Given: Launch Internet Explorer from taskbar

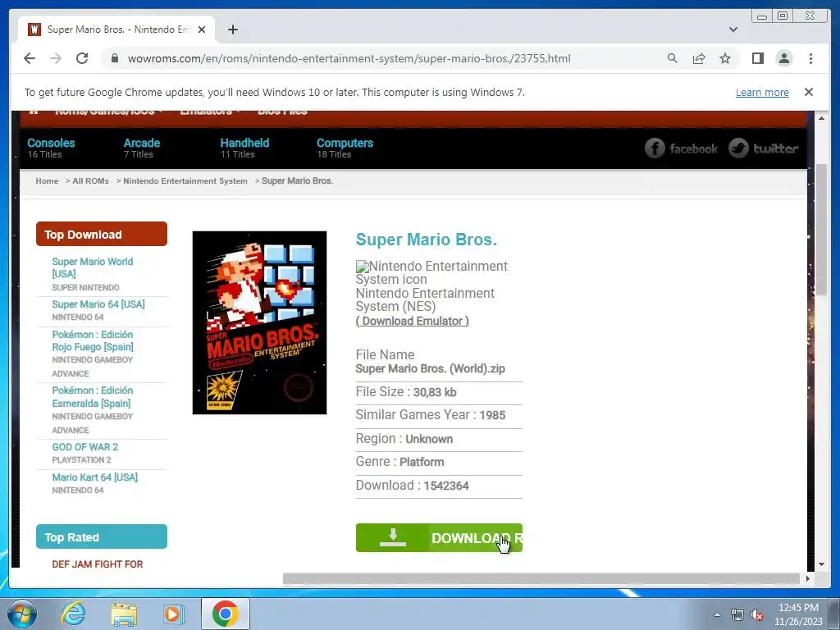Looking at the screenshot, I should [x=73, y=614].
